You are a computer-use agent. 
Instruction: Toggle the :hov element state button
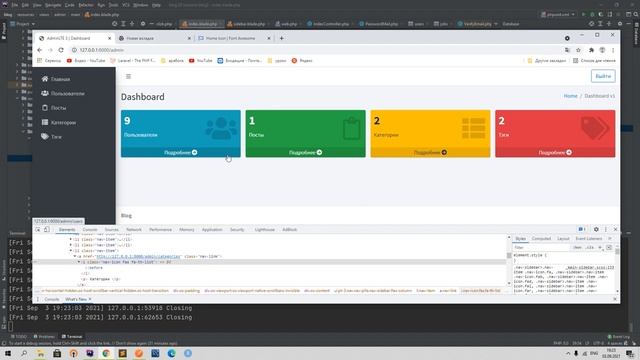[577, 247]
